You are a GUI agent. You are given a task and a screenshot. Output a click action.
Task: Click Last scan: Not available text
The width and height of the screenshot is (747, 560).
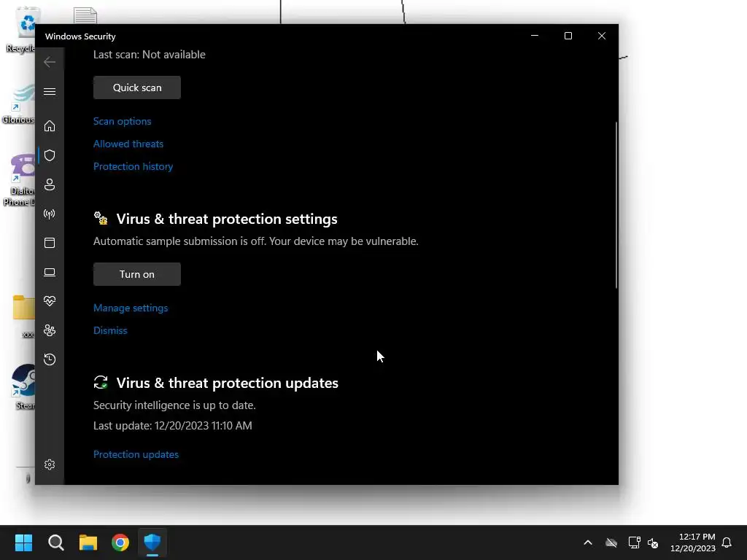[149, 55]
